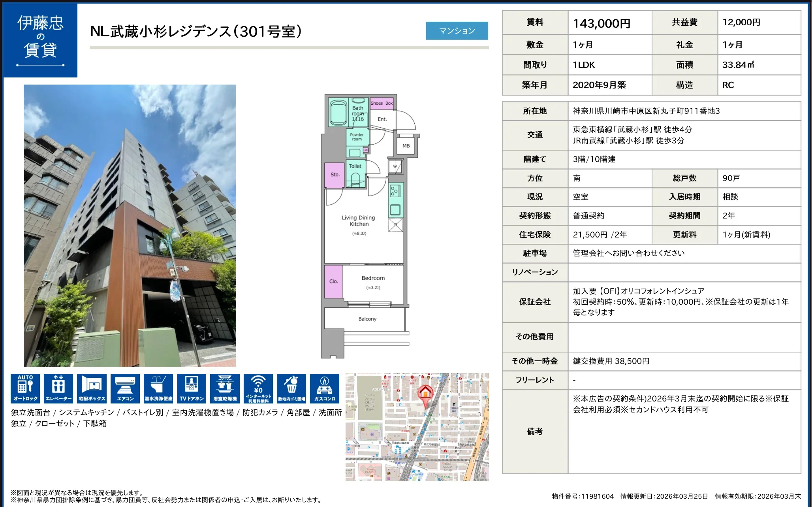Click the マンション category button

click(457, 31)
